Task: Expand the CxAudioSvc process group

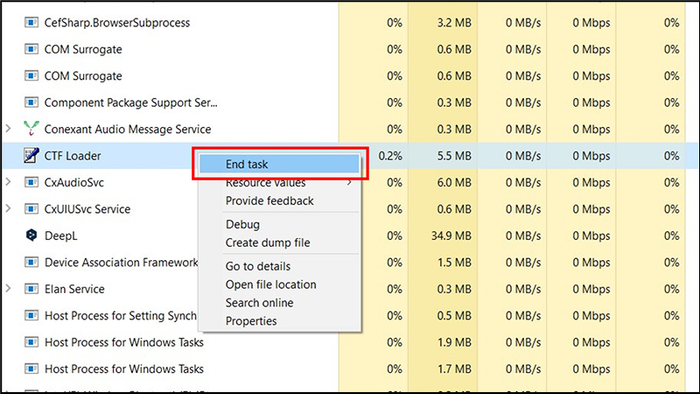Action: (8, 182)
